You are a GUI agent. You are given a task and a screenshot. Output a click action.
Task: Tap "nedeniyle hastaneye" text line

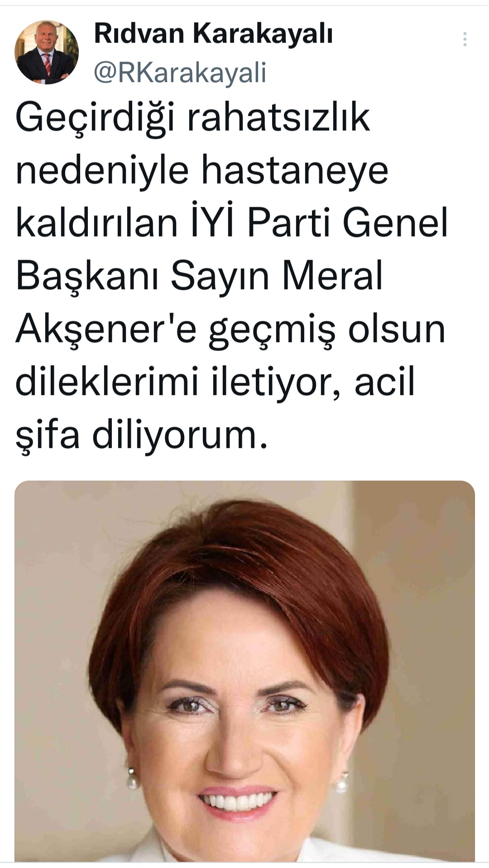pos(202,171)
